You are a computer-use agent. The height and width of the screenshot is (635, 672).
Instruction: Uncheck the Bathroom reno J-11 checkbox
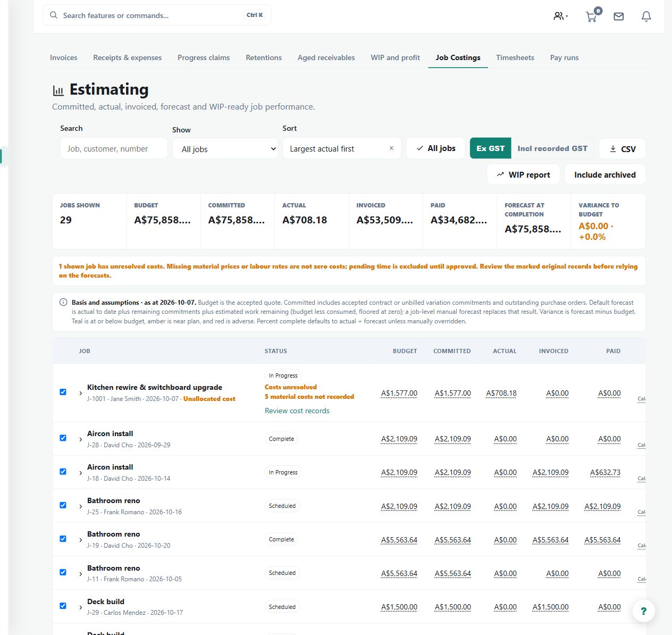tap(63, 572)
